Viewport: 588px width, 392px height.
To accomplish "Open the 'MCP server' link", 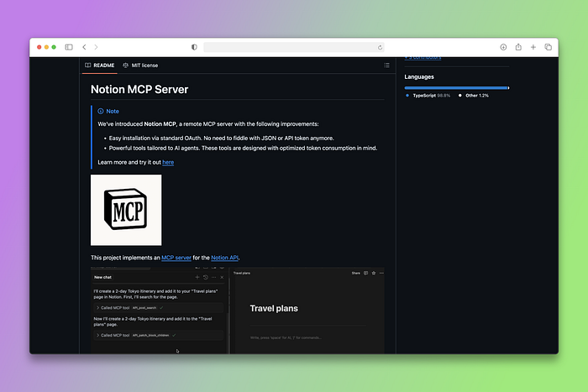I will point(176,258).
